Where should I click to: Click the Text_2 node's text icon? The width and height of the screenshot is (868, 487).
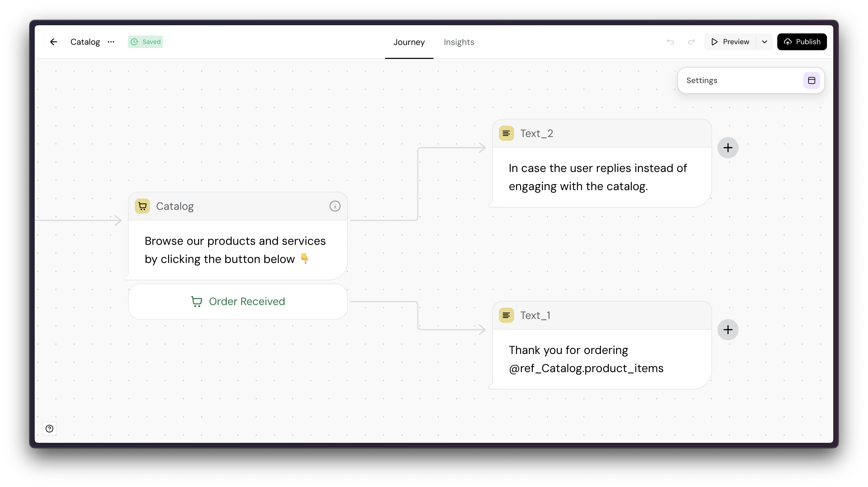point(506,133)
